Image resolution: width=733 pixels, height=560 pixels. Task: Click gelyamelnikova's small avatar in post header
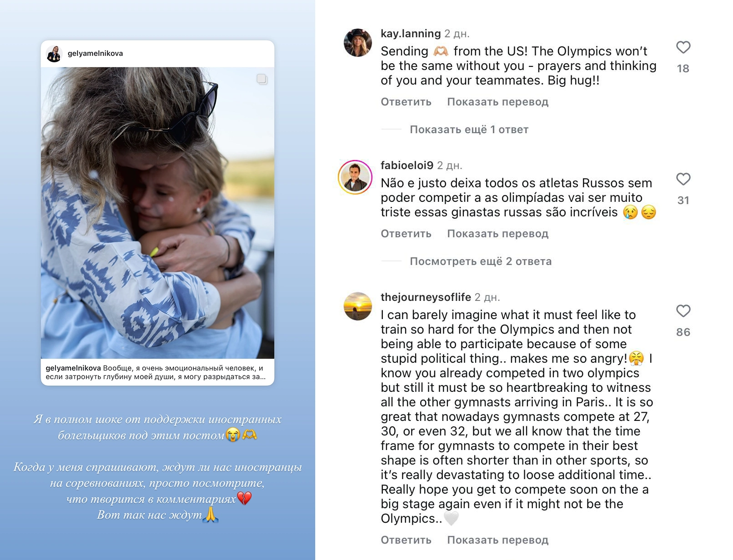pos(55,54)
